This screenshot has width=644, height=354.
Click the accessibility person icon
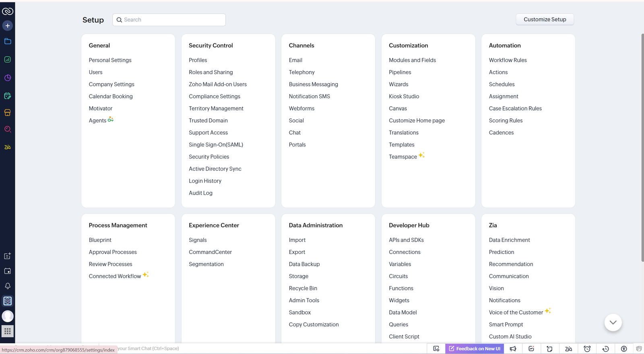tap(624, 349)
